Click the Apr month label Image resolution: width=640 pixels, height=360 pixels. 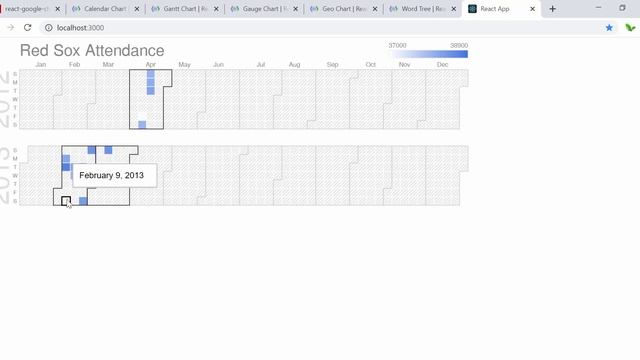(x=151, y=64)
